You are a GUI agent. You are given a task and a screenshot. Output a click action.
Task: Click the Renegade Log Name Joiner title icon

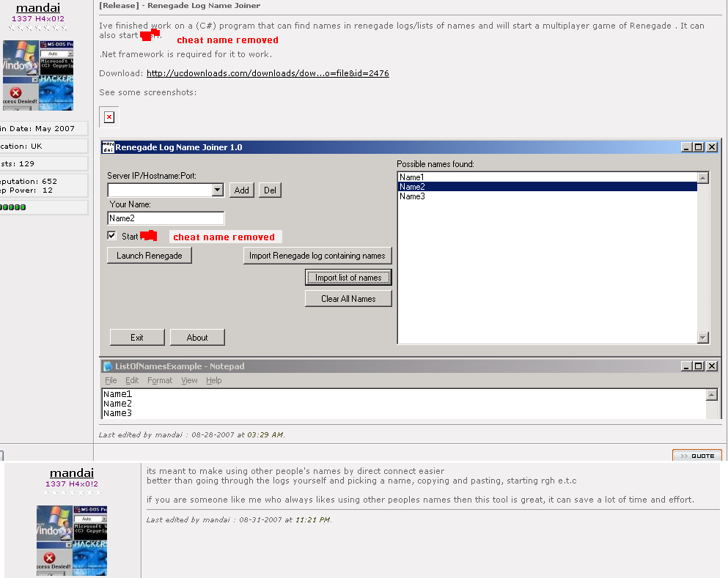(x=108, y=147)
